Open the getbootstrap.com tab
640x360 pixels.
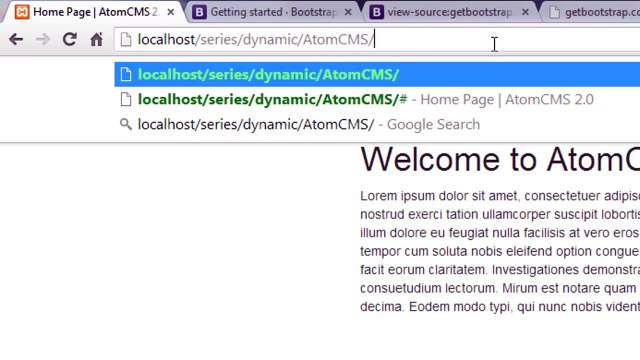point(592,12)
